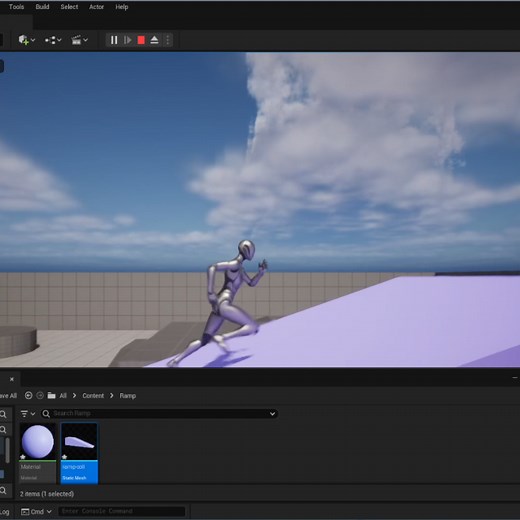Click the folder icon in breadcrumb
This screenshot has width=520, height=520.
coord(51,395)
